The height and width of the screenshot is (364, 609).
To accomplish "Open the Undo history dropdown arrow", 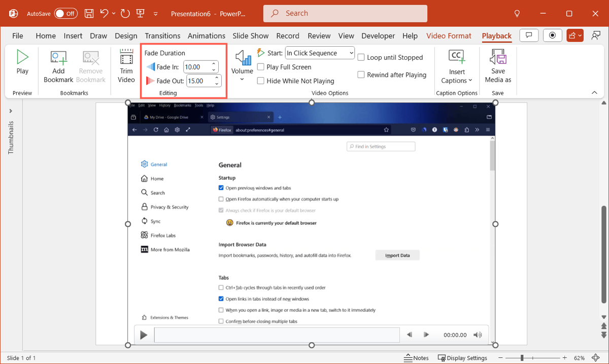I will click(114, 14).
